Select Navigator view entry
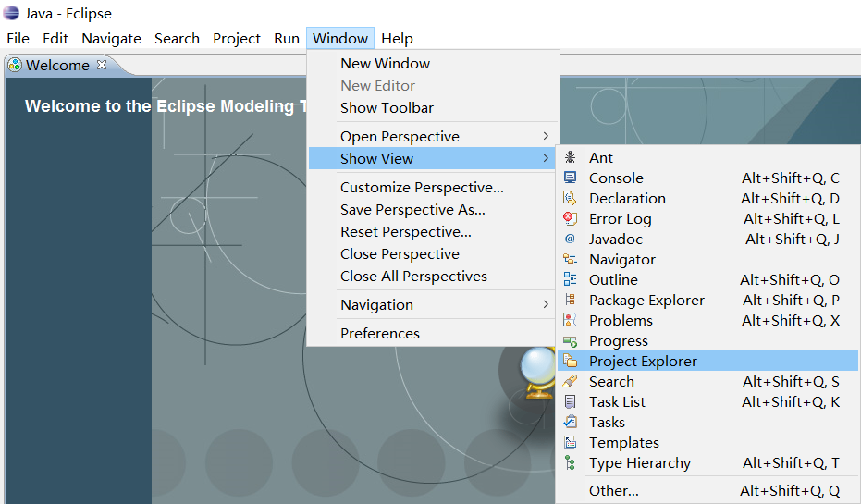The height and width of the screenshot is (504, 861). [x=708, y=259]
